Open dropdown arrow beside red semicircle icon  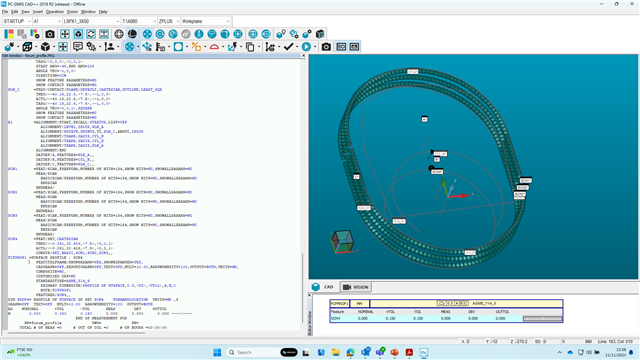[223, 47]
